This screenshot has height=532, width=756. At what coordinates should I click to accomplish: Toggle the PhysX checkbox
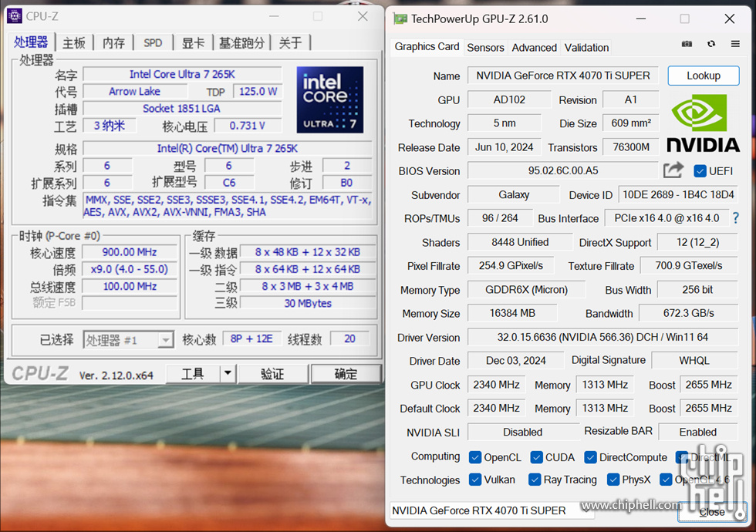click(x=613, y=480)
